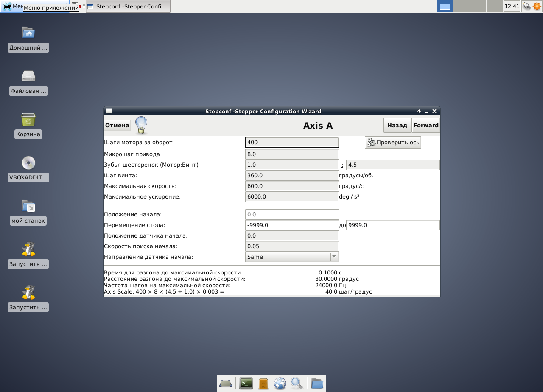Click the Axis Scale formula text
The width and height of the screenshot is (543, 392).
click(164, 292)
